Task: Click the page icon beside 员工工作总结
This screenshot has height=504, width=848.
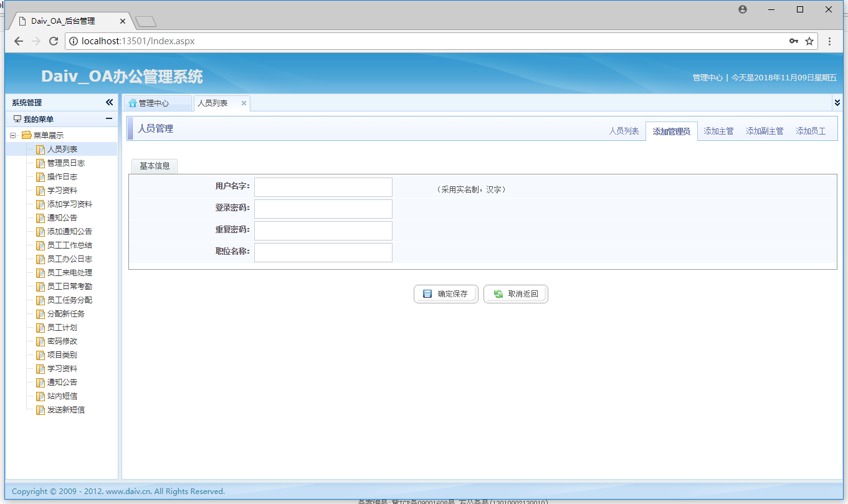Action: 40,245
